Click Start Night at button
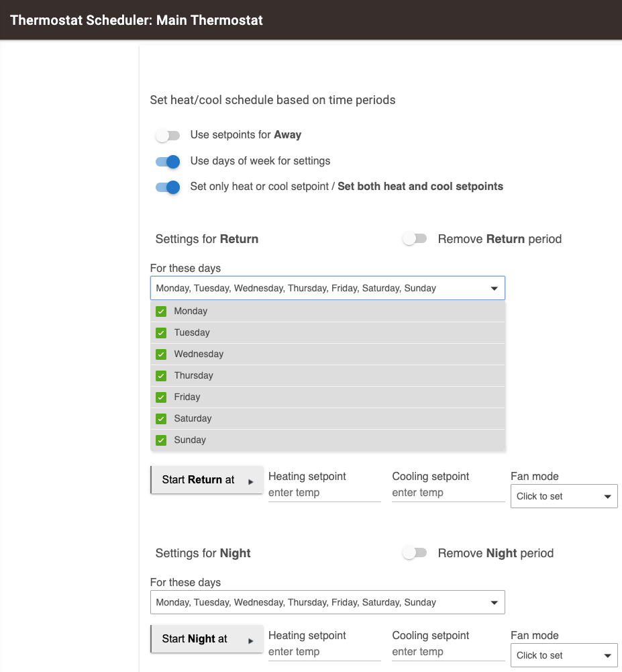 tap(207, 639)
